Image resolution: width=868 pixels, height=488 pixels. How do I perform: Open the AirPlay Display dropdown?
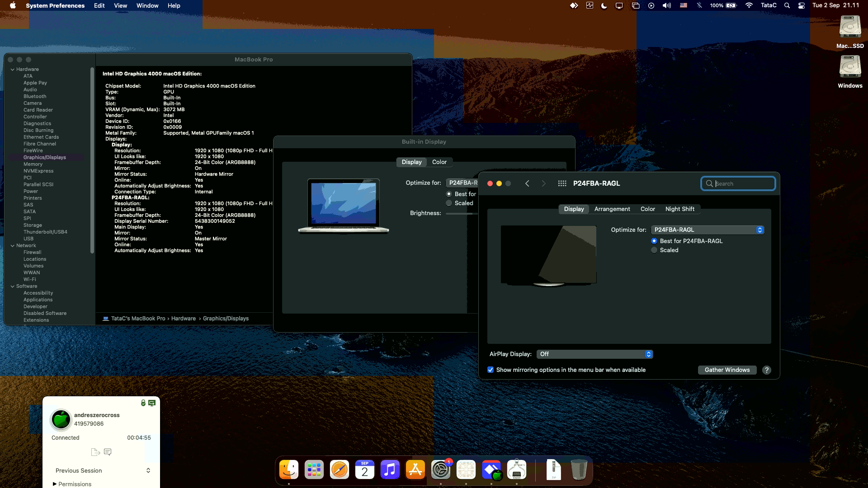(x=594, y=354)
